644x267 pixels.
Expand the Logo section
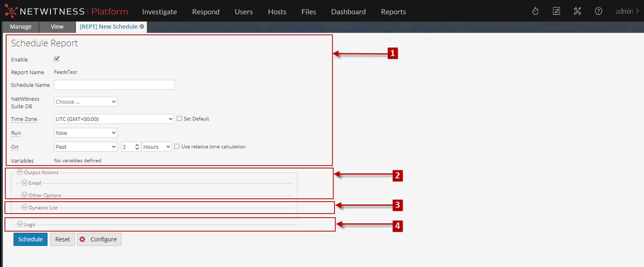point(20,224)
